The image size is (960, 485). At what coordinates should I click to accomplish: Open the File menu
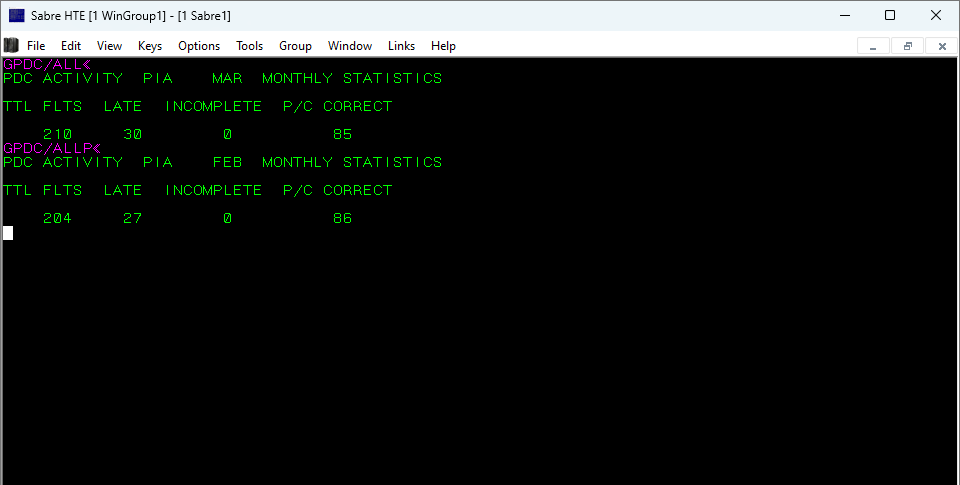click(x=36, y=46)
